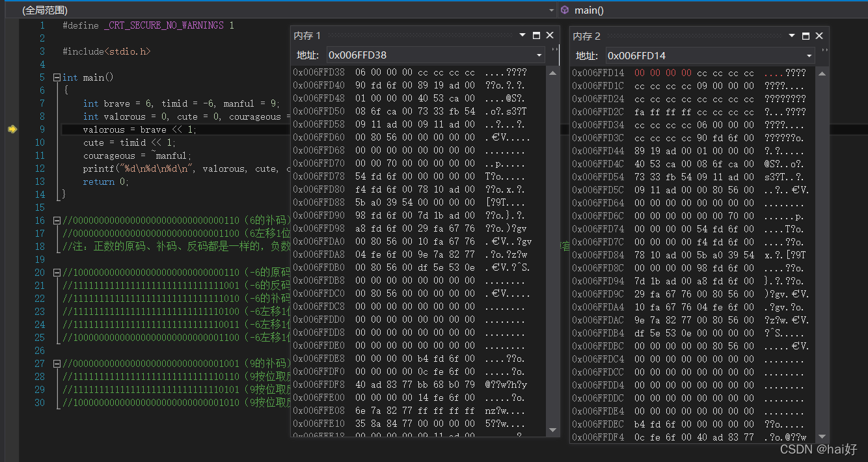Collapse the int main() code block
Image resolution: width=868 pixels, height=462 pixels.
[56, 77]
